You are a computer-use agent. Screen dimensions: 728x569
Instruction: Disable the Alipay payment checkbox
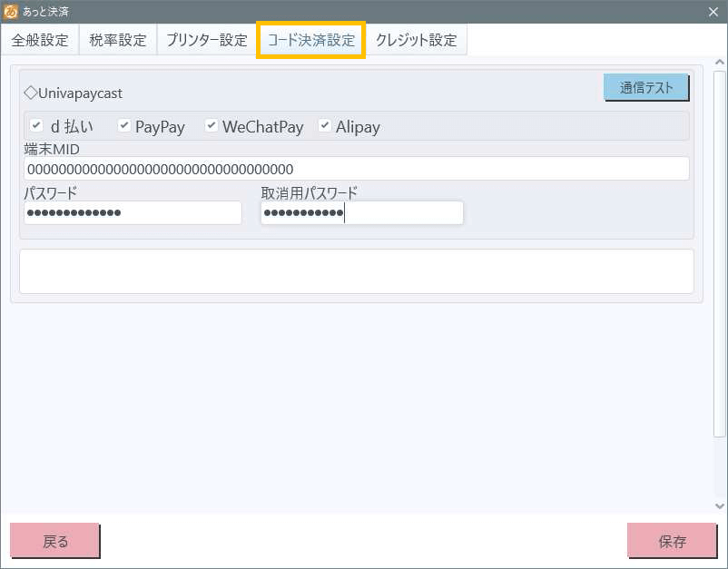pyautogui.click(x=325, y=126)
